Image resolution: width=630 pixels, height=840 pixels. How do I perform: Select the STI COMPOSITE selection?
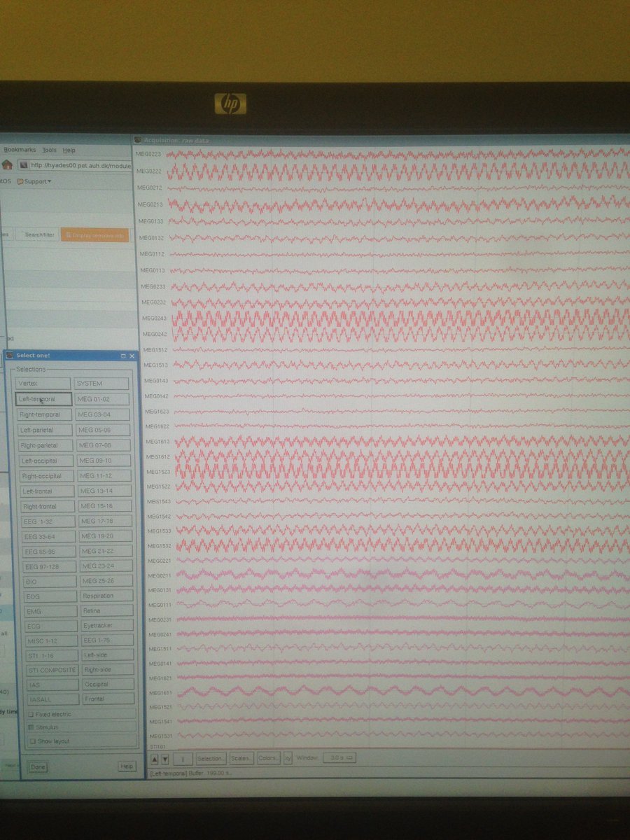pos(52,671)
